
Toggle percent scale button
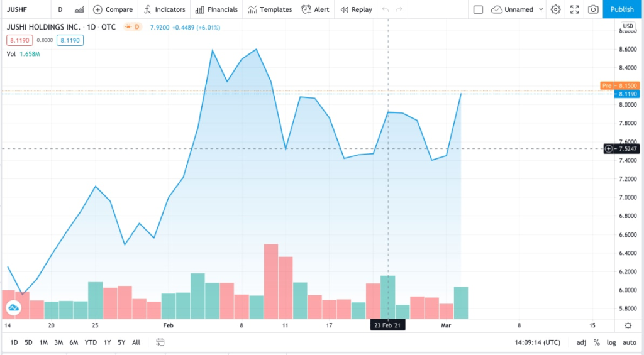click(x=597, y=342)
